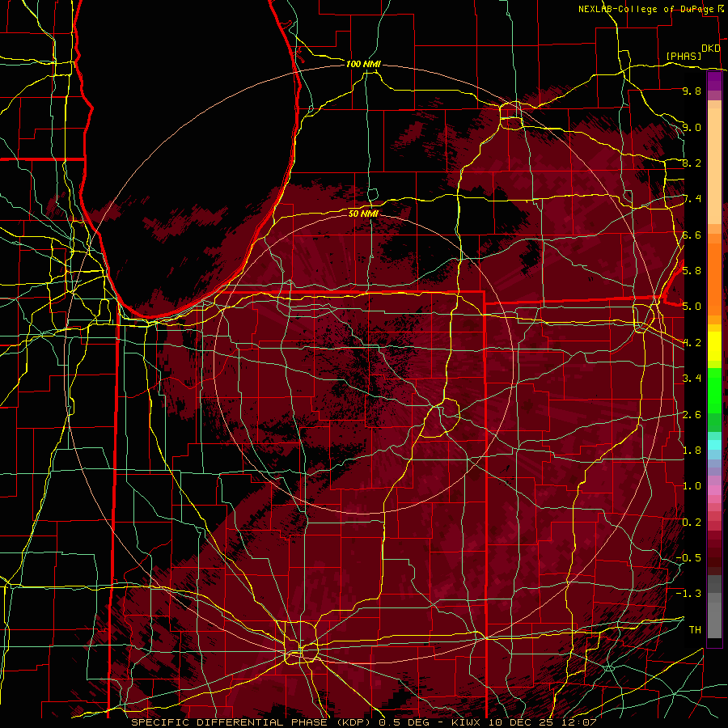Click the 1.0 scale value
Screen dimensions: 728x728
[x=692, y=485]
